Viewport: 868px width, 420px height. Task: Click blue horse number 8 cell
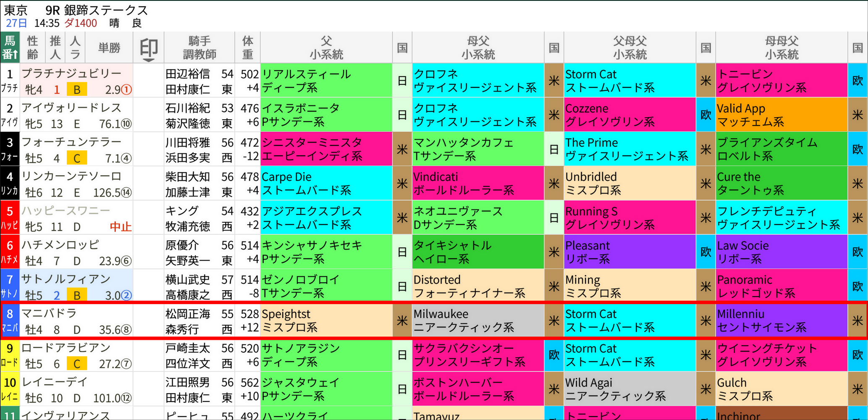(10, 320)
